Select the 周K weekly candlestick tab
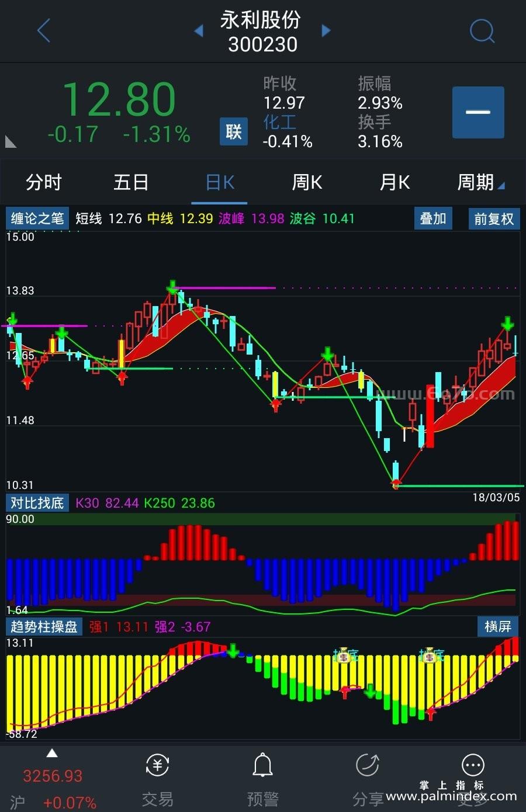 click(307, 182)
